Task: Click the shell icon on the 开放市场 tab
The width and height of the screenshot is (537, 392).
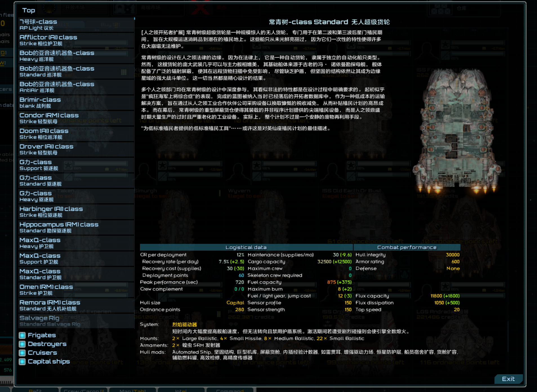Action: 49,8
